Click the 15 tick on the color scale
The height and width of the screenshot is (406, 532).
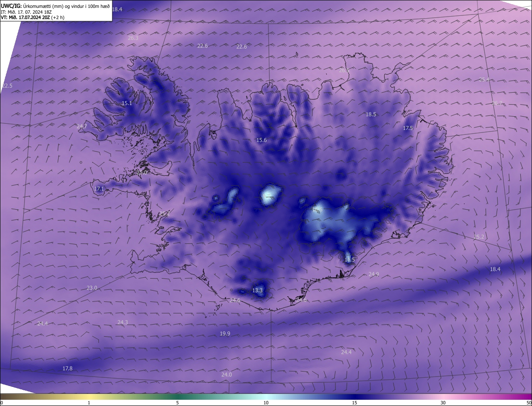[355, 403]
